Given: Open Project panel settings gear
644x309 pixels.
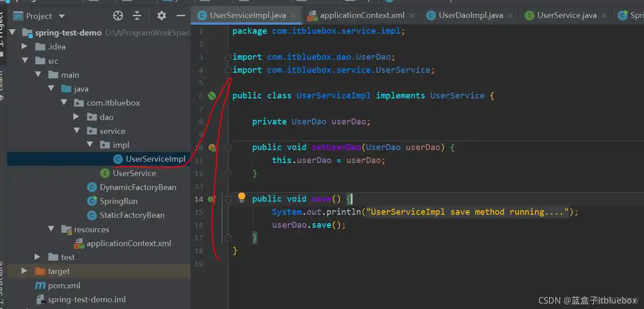Looking at the screenshot, I should (162, 16).
